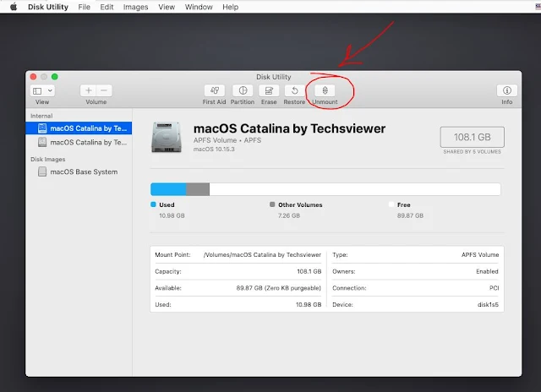
Task: Click the gray Other Volumes legend swatch
Action: (x=272, y=204)
